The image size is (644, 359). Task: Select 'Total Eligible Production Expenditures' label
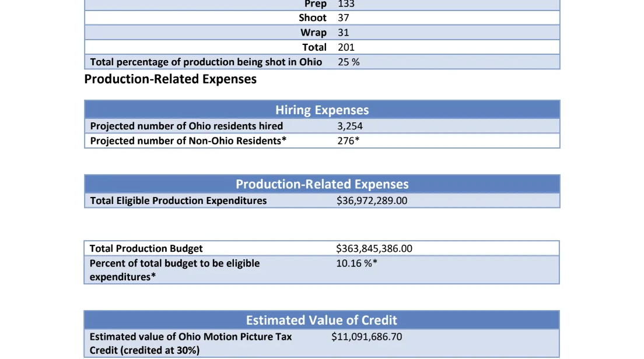pyautogui.click(x=178, y=200)
